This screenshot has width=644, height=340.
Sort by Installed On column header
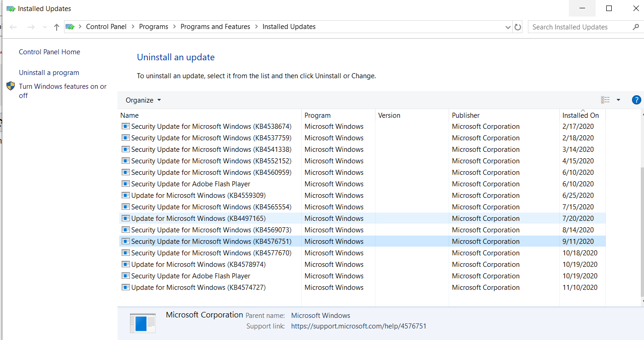[582, 115]
